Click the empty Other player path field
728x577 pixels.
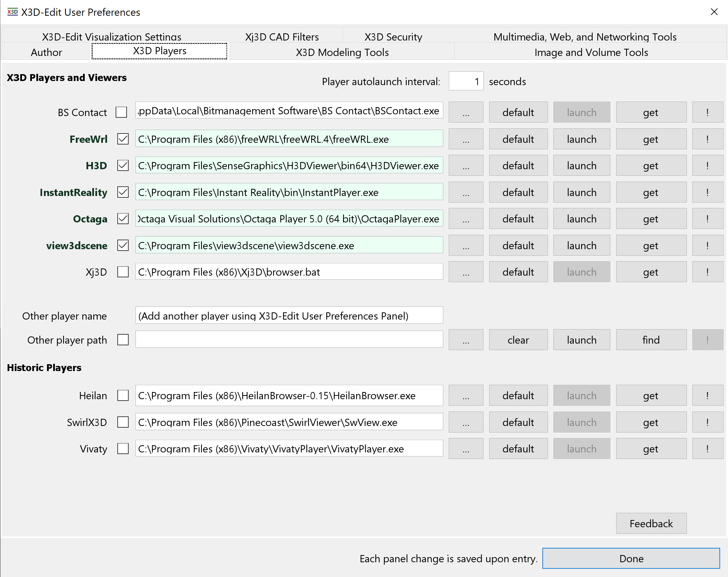click(289, 339)
